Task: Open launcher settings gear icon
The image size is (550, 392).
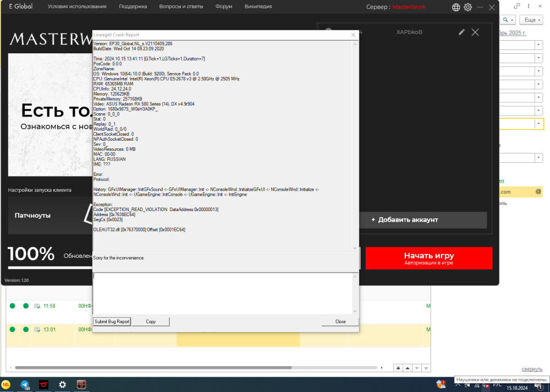Action: [468, 7]
